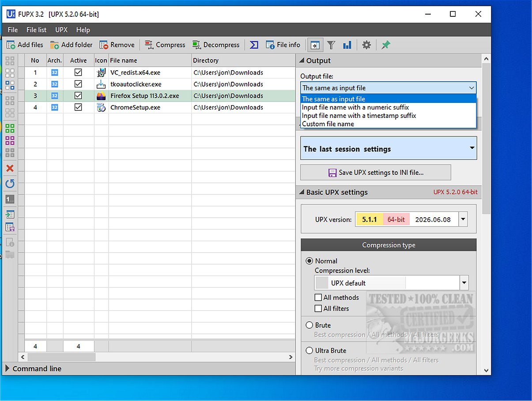
Task: Click the ChromeSetup.exe file icon
Action: tap(101, 107)
